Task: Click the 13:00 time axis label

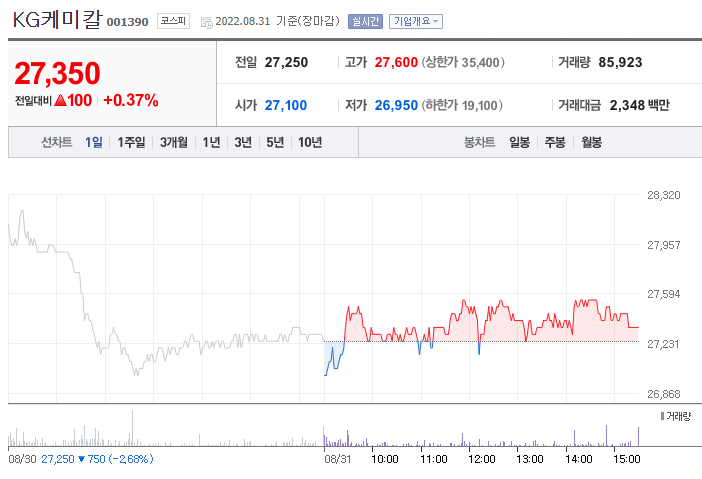Action: coord(530,459)
